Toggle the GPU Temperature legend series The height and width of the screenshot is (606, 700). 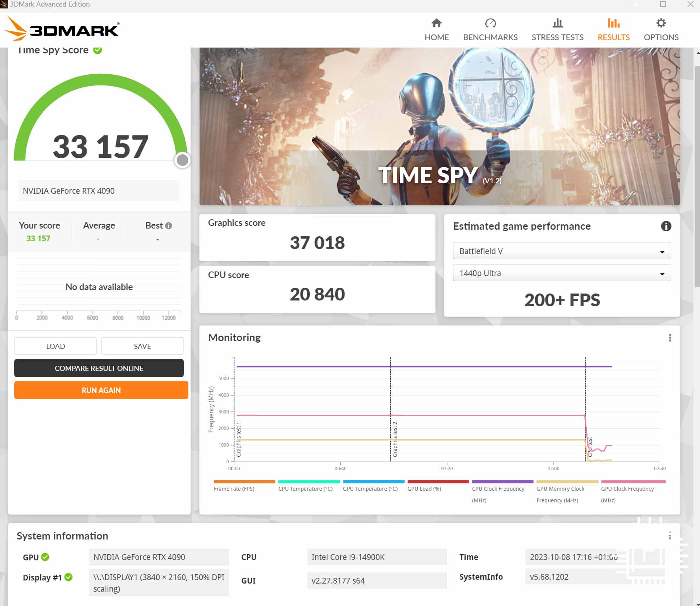coord(373,487)
